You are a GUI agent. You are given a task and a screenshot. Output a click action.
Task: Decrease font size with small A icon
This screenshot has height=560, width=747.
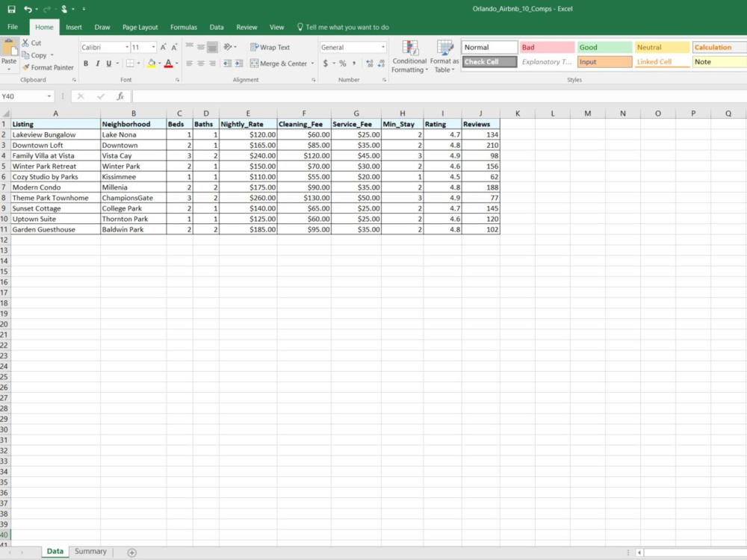click(174, 47)
